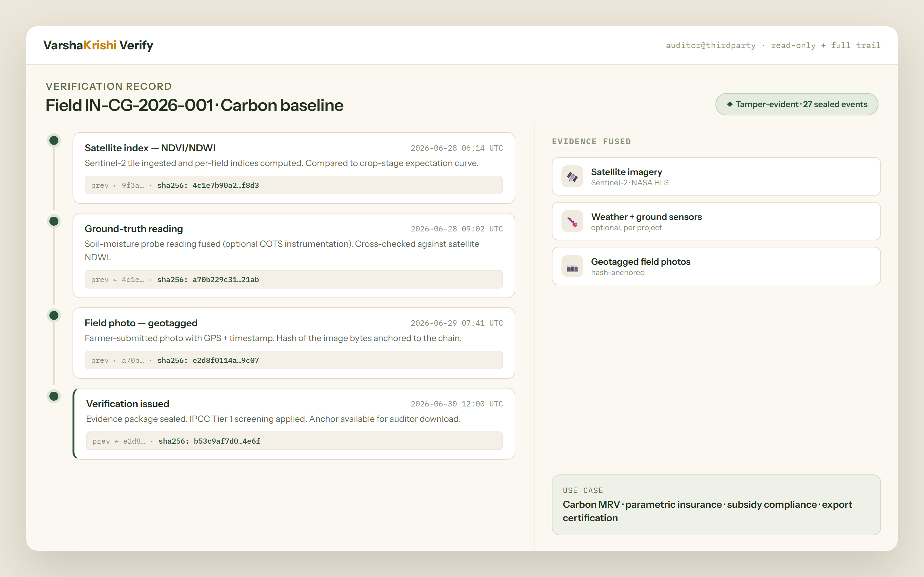Open the Tamper-evident 27 sealed events badge
This screenshot has height=577, width=924.
click(x=797, y=104)
